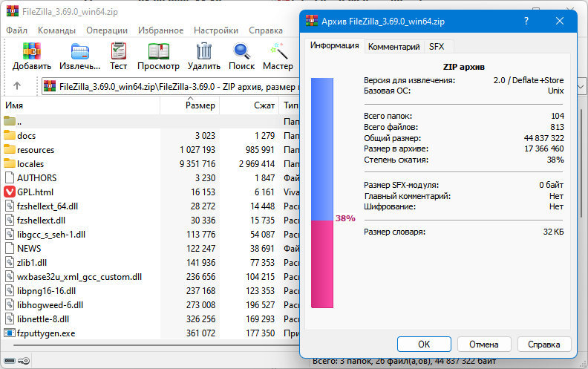Click the 2.0 / Deflate+Store version value
The width and height of the screenshot is (588, 369).
(x=529, y=80)
